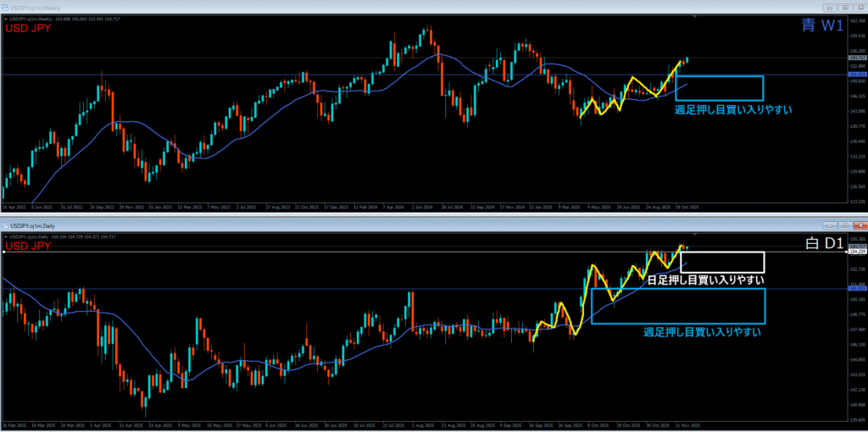Screen dimensions: 868x432
Task: Maximize the daily chart window
Action: click(845, 227)
